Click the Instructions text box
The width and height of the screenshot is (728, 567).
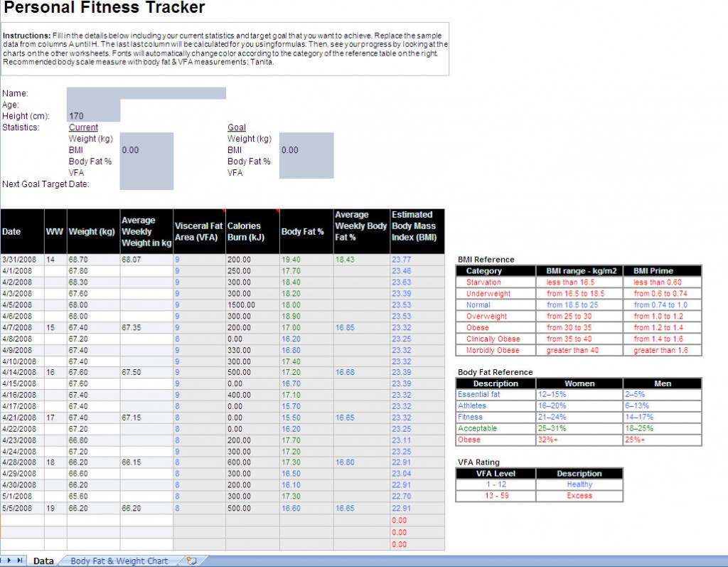tap(225, 49)
